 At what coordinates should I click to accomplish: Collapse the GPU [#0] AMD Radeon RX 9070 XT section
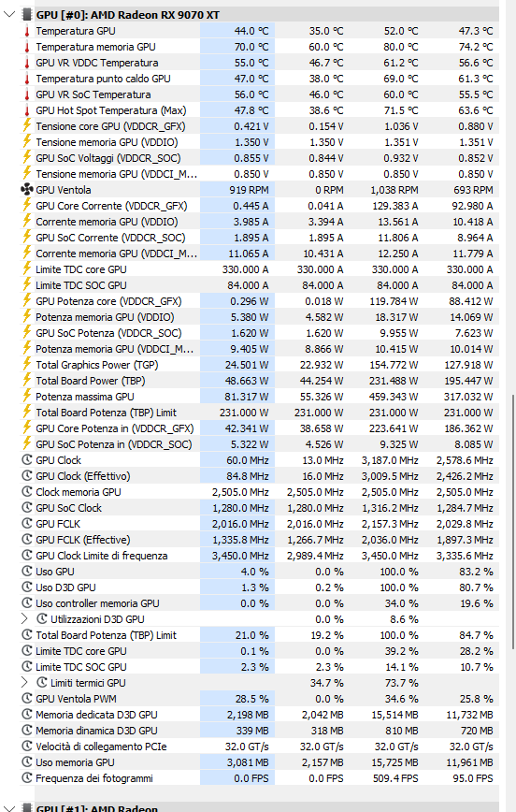pyautogui.click(x=9, y=15)
